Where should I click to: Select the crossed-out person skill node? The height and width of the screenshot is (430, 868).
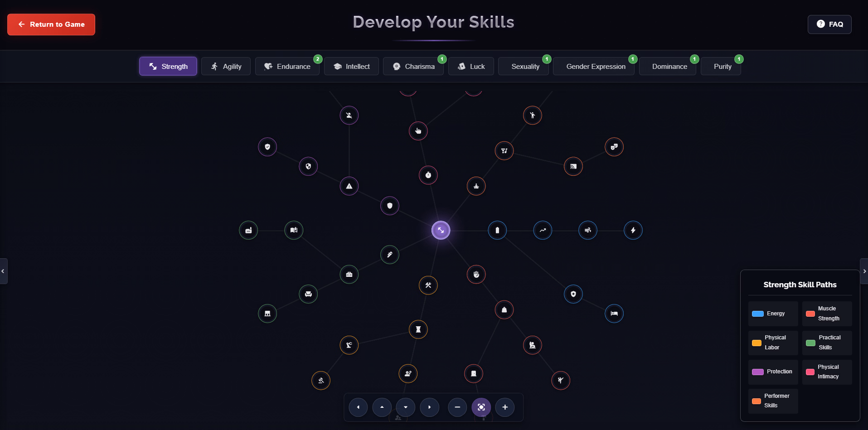click(x=349, y=115)
